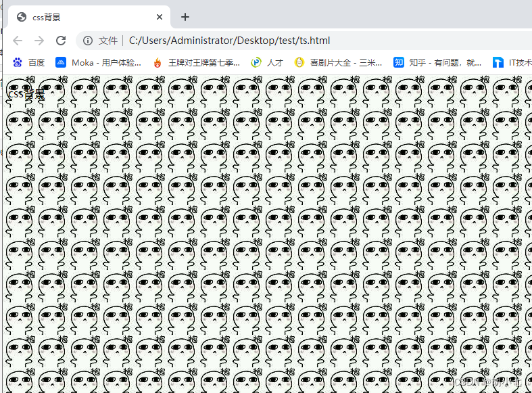Select the css背景 browser tab
The width and height of the screenshot is (532, 393).
click(x=90, y=17)
